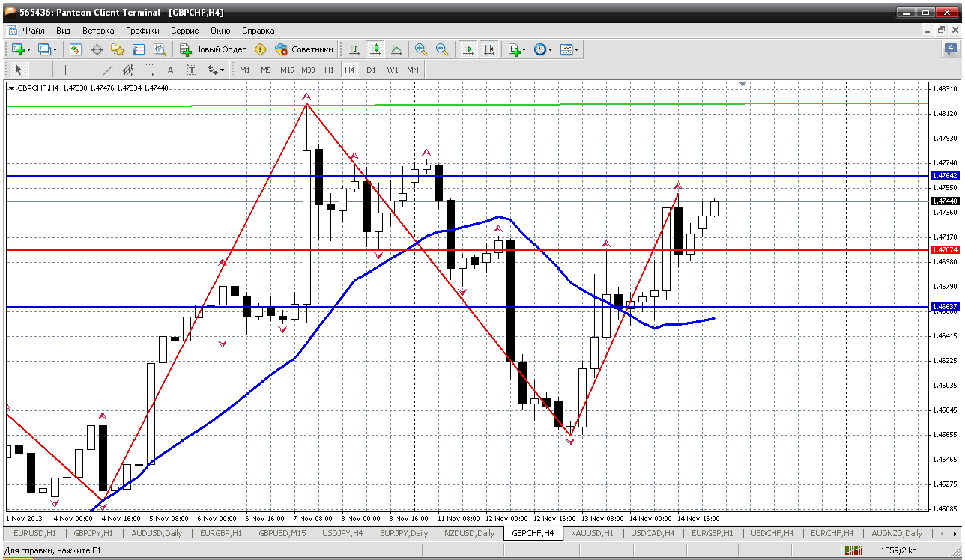Switch to line chart mode
Image resolution: width=965 pixels, height=560 pixels.
click(x=396, y=49)
